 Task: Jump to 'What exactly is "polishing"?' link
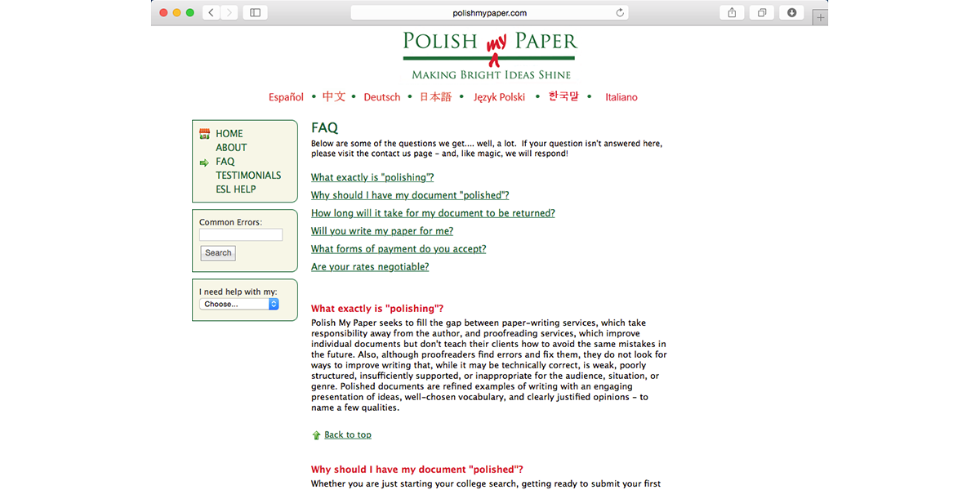[x=372, y=177]
